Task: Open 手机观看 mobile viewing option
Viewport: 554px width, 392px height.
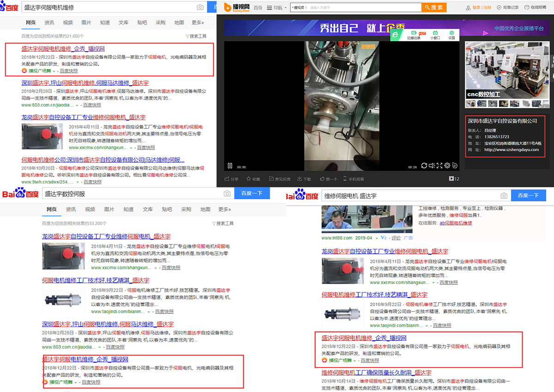Action: pyautogui.click(x=354, y=179)
